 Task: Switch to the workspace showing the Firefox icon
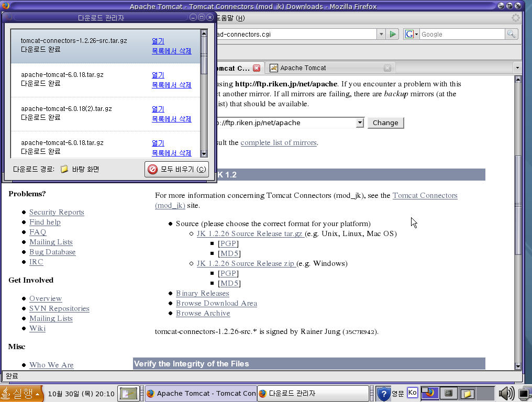(430, 393)
